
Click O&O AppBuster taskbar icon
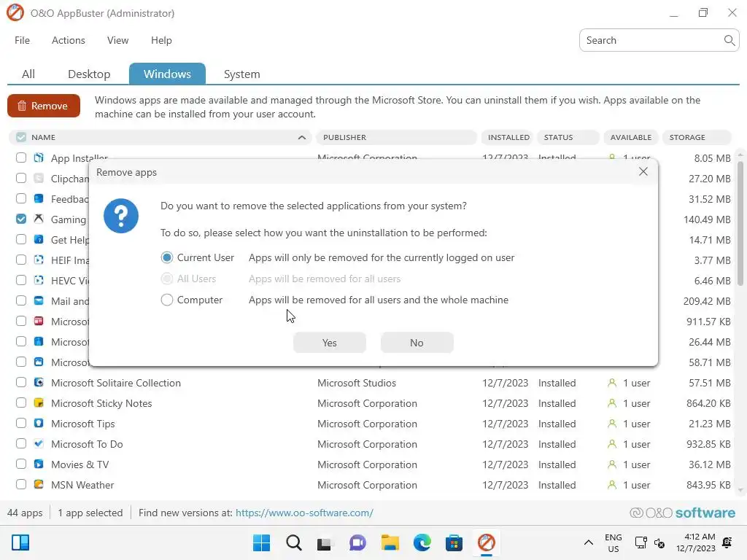pyautogui.click(x=487, y=542)
